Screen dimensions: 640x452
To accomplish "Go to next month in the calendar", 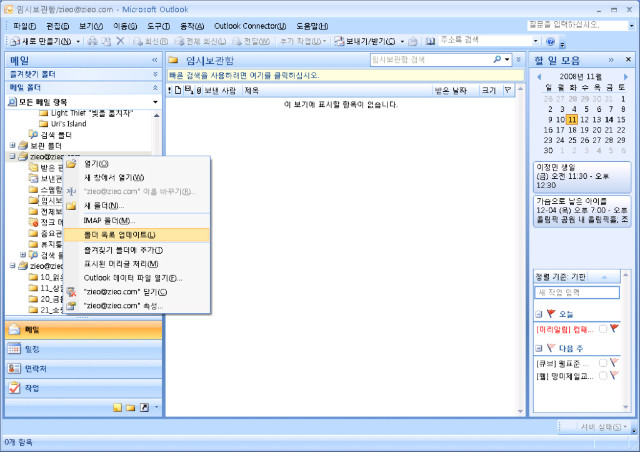I will click(x=625, y=76).
